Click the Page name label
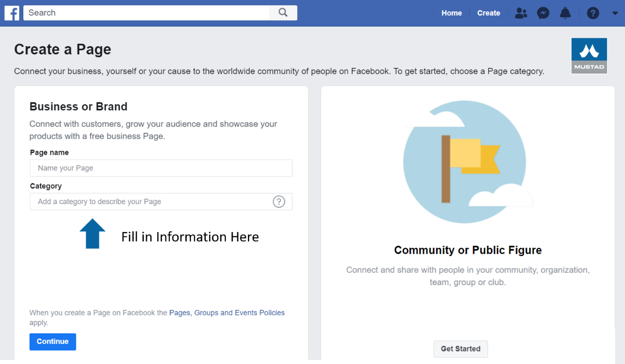 tap(49, 153)
